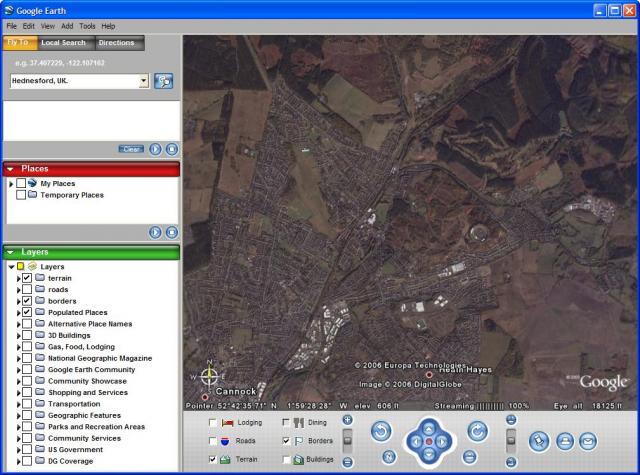
Task: Stop the search results tour
Action: click(x=172, y=149)
